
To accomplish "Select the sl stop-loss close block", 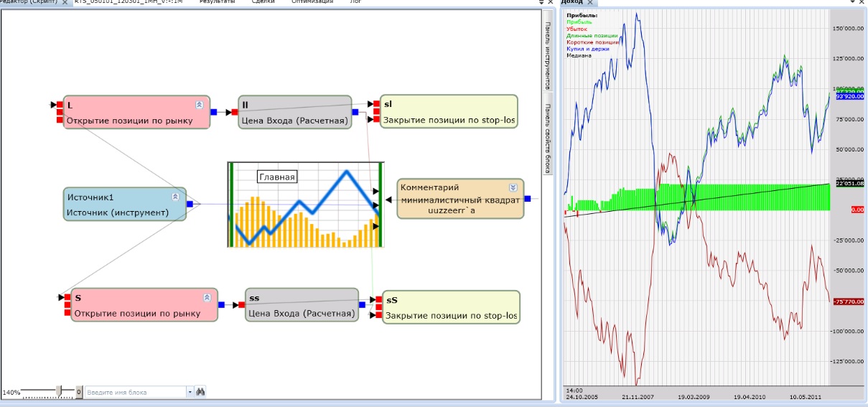I will pyautogui.click(x=448, y=112).
